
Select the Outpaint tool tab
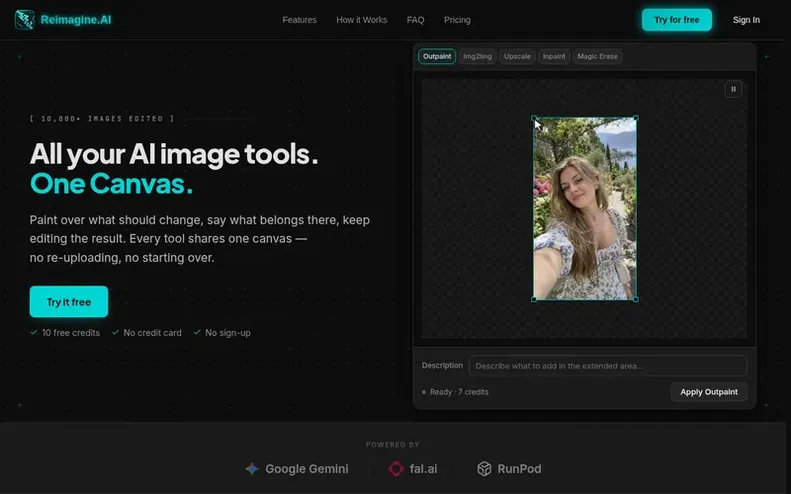437,57
